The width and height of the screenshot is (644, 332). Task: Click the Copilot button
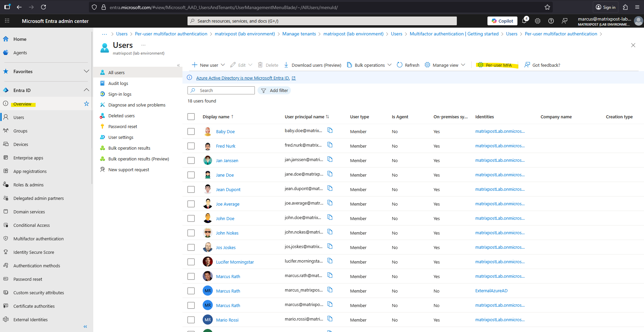502,21
